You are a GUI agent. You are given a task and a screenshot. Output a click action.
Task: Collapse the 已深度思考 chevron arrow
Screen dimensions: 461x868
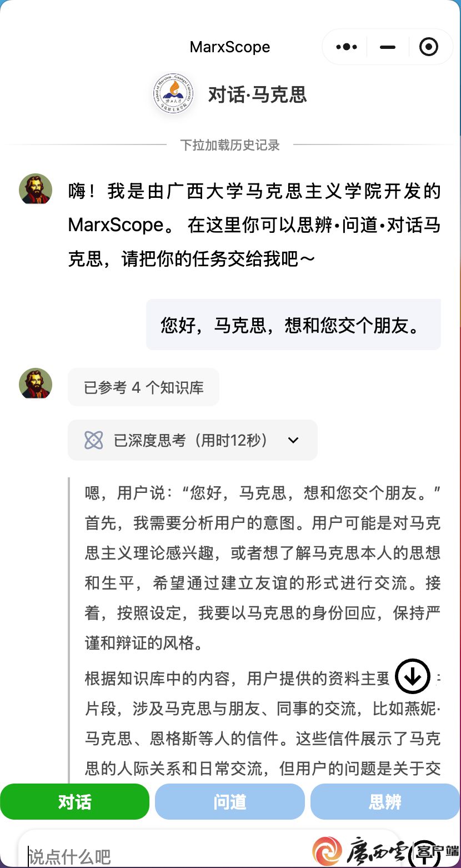(294, 441)
